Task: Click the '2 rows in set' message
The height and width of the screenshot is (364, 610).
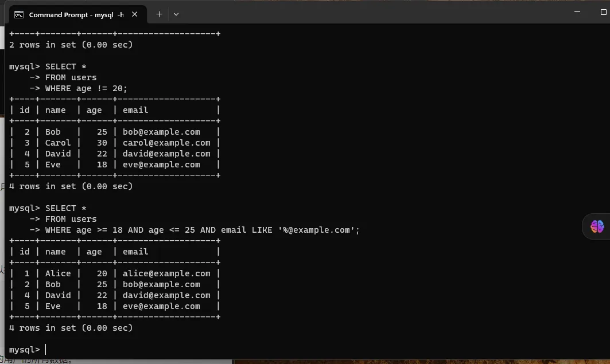Action: 71,45
